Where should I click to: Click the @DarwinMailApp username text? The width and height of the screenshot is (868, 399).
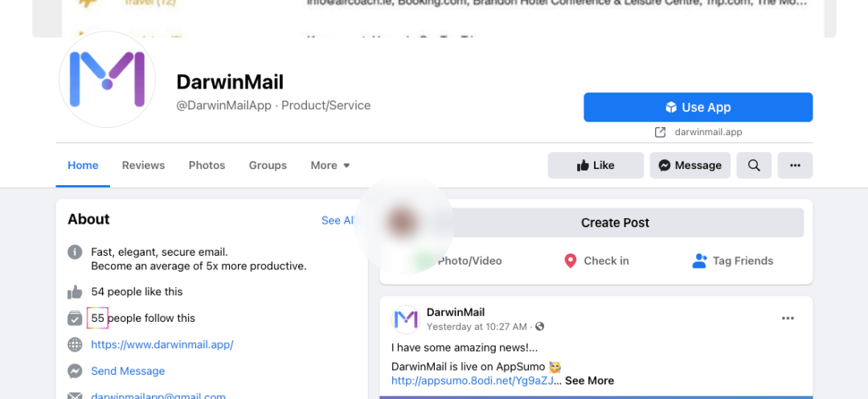tap(223, 105)
